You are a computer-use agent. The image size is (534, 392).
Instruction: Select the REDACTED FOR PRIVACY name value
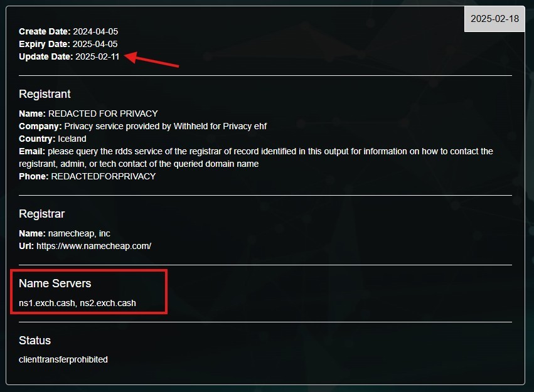103,114
